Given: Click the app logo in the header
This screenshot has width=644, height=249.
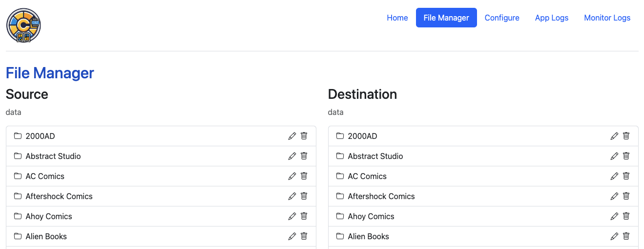Looking at the screenshot, I should [23, 25].
